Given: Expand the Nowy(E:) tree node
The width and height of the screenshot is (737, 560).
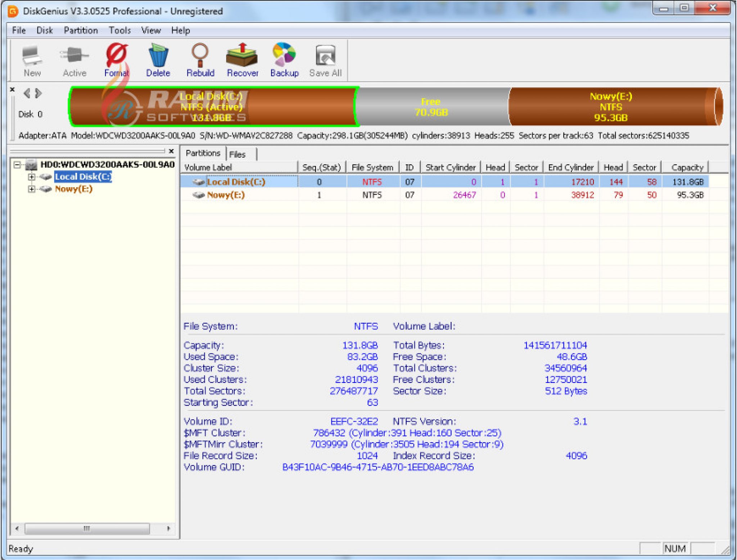Looking at the screenshot, I should pyautogui.click(x=32, y=189).
